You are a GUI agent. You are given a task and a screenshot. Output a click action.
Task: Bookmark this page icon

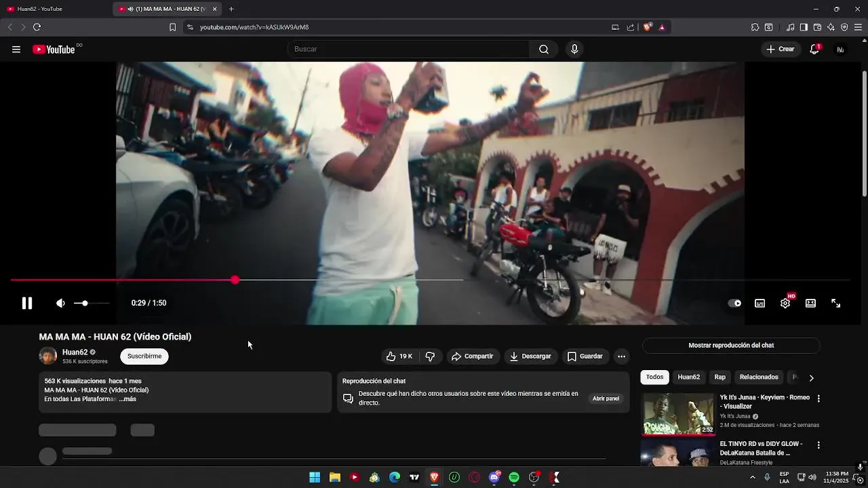pos(172,27)
